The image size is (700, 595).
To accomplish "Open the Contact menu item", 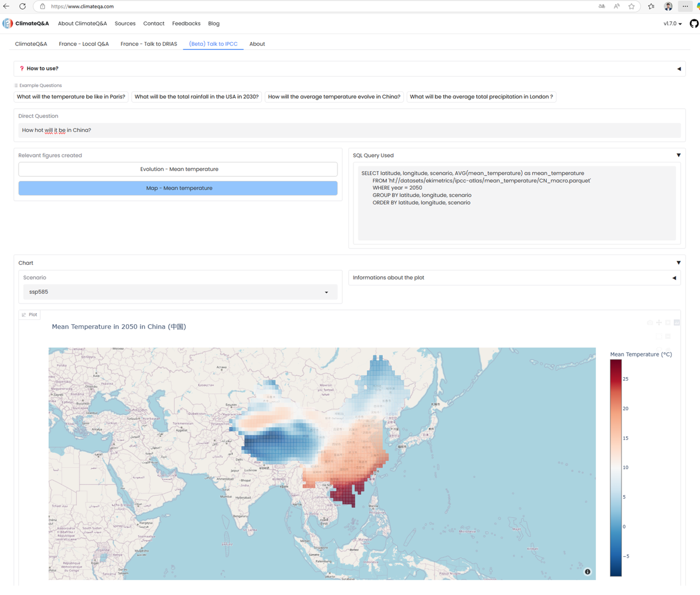I will [153, 23].
